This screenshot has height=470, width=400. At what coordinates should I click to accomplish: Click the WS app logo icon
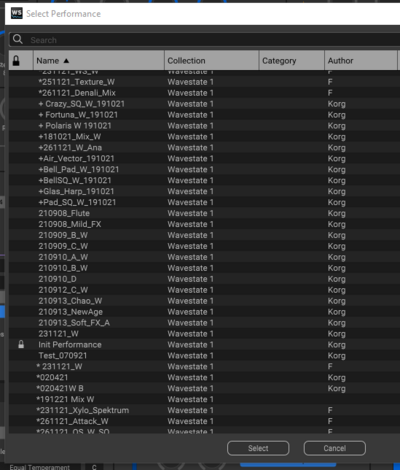tap(16, 13)
